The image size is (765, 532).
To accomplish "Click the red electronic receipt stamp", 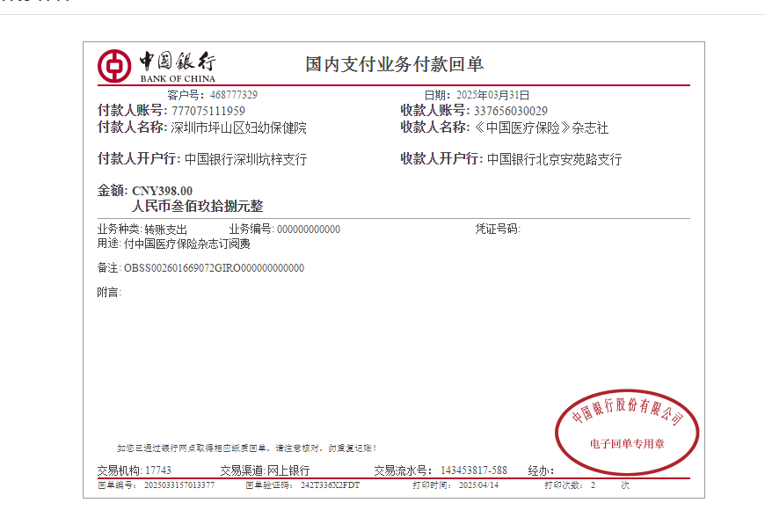I will pos(627,432).
